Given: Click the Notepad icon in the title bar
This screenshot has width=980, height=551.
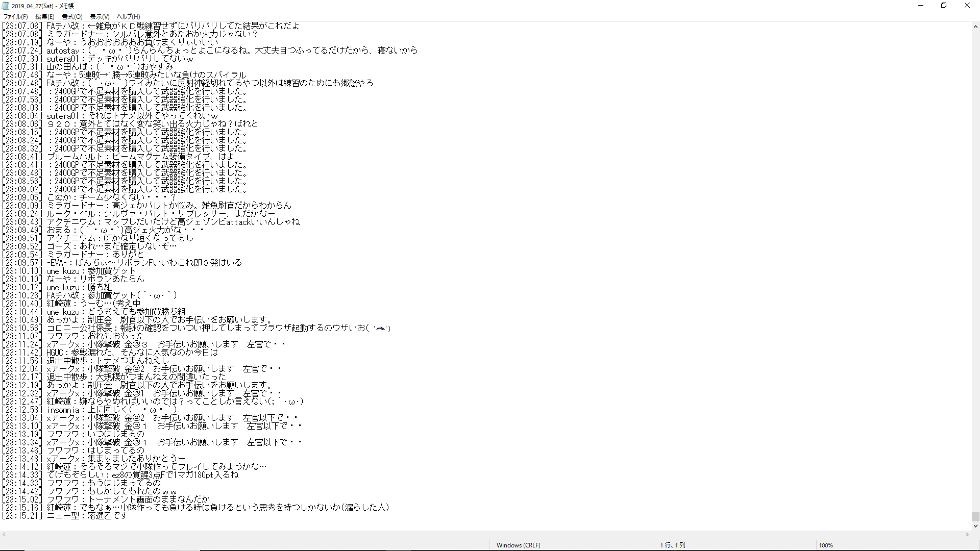Looking at the screenshot, I should pos(6,6).
